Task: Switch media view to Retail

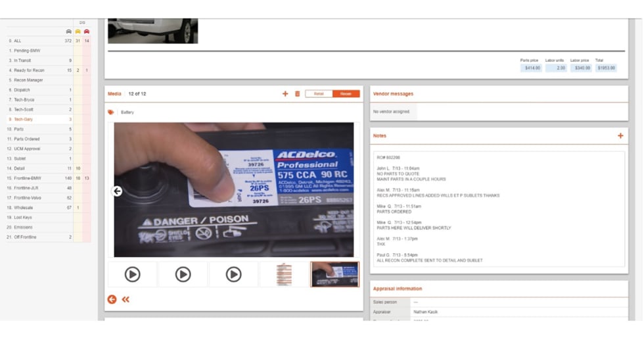Action: pyautogui.click(x=319, y=94)
